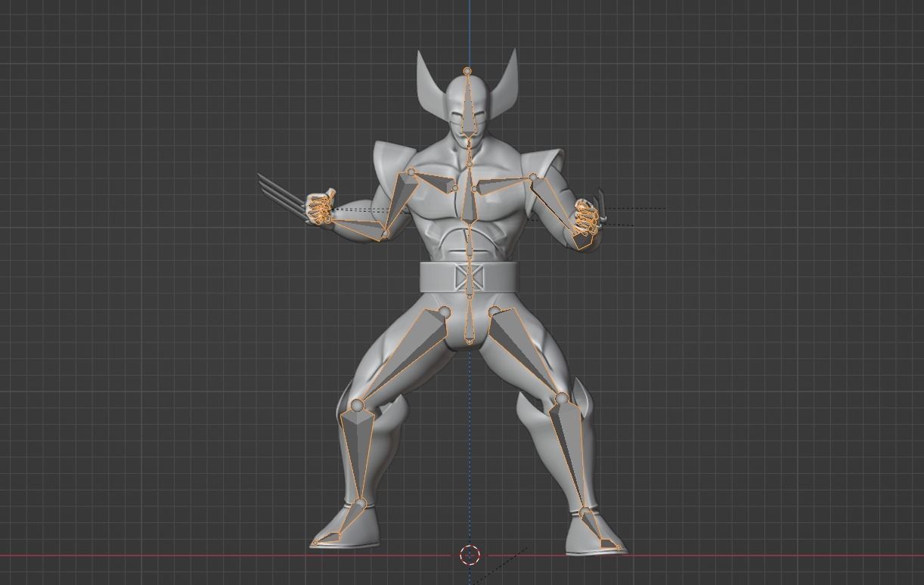Select the short neck bone below the chin
924x585 pixels.
[x=469, y=151]
